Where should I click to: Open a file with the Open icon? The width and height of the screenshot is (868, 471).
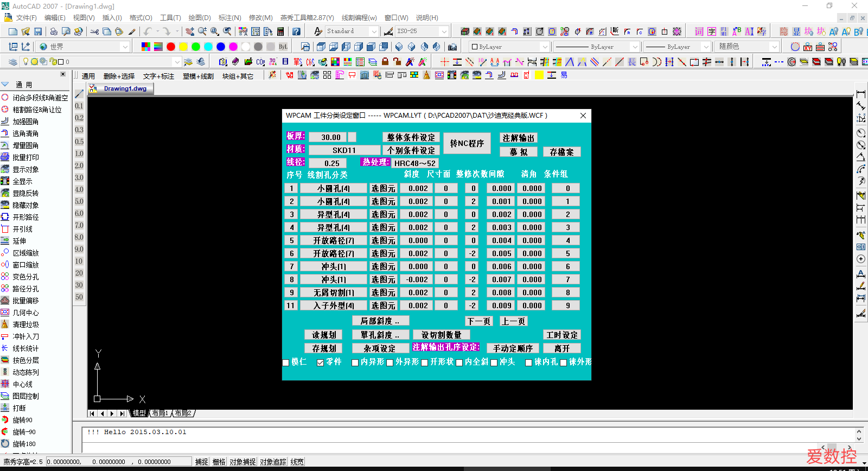[x=25, y=31]
